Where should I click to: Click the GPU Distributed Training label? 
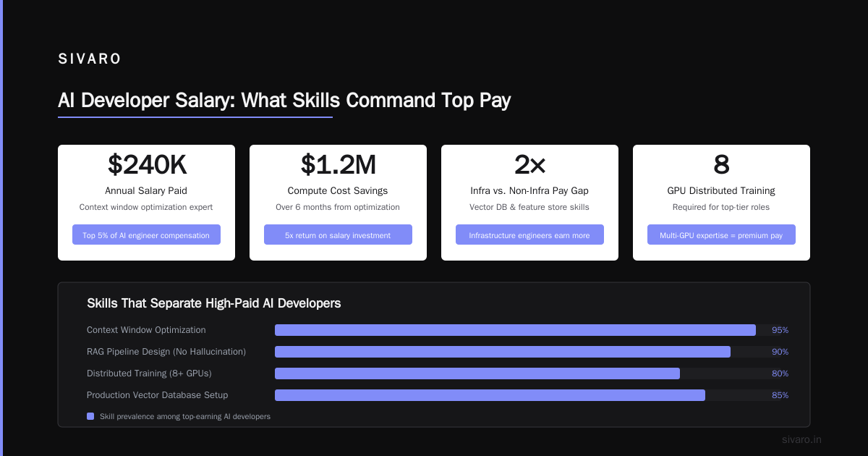pos(721,191)
